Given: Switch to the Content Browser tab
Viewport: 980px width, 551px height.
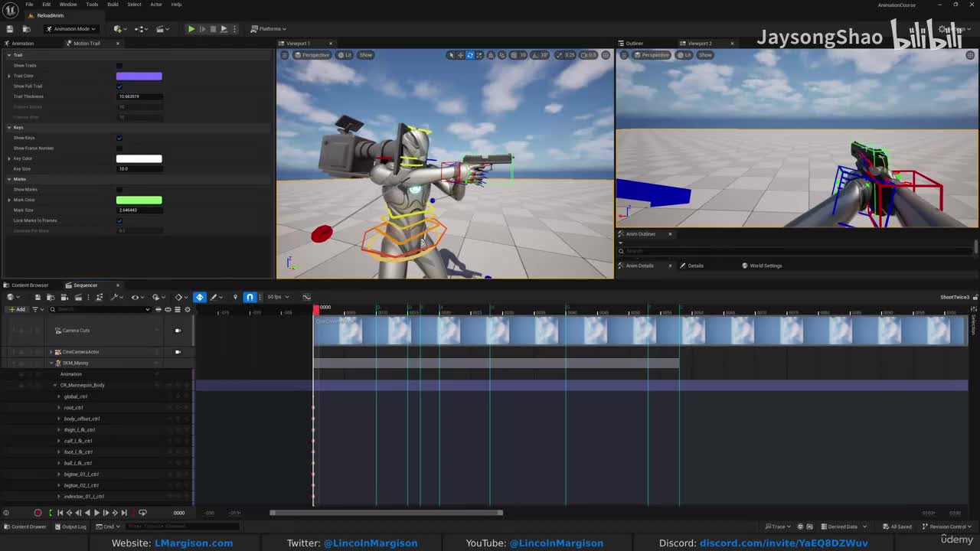Looking at the screenshot, I should click(29, 285).
